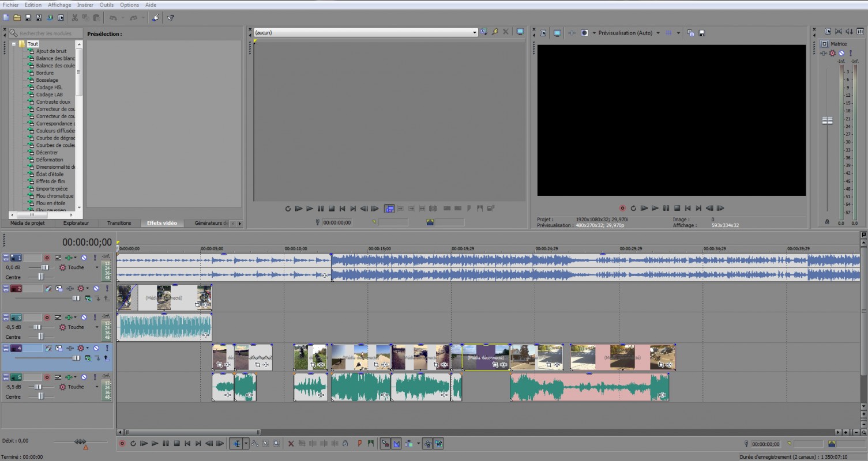
Task: Open automation mode dropdown on track 5
Action: [97, 387]
